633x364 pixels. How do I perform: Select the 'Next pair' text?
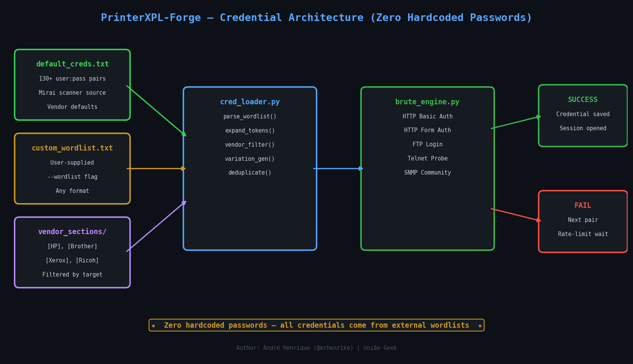pos(583,220)
